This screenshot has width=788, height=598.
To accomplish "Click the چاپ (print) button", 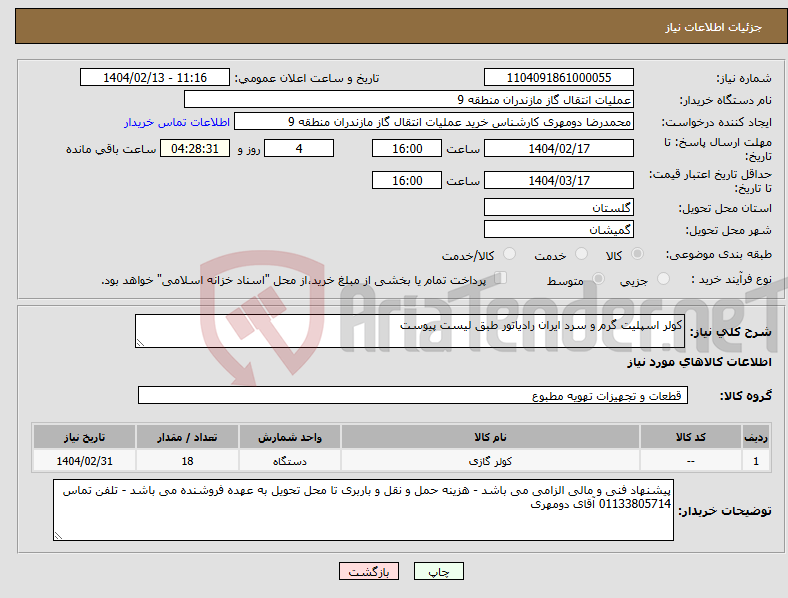I will tap(438, 571).
